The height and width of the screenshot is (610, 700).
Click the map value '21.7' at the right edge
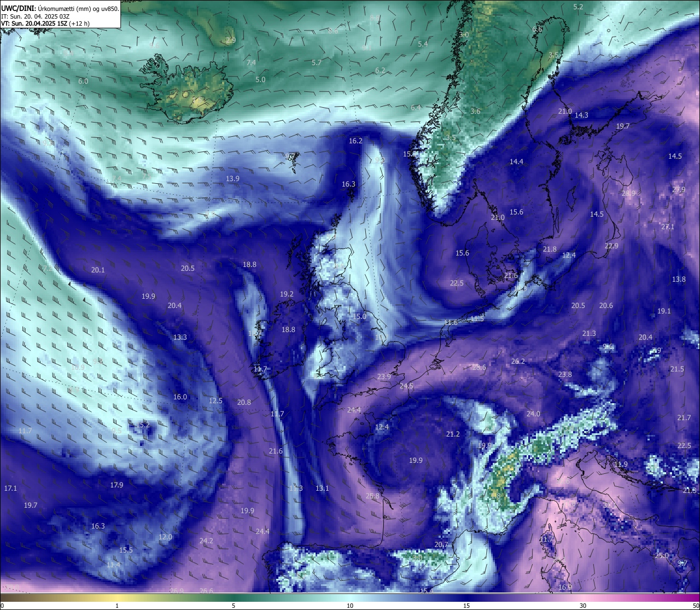point(684,417)
